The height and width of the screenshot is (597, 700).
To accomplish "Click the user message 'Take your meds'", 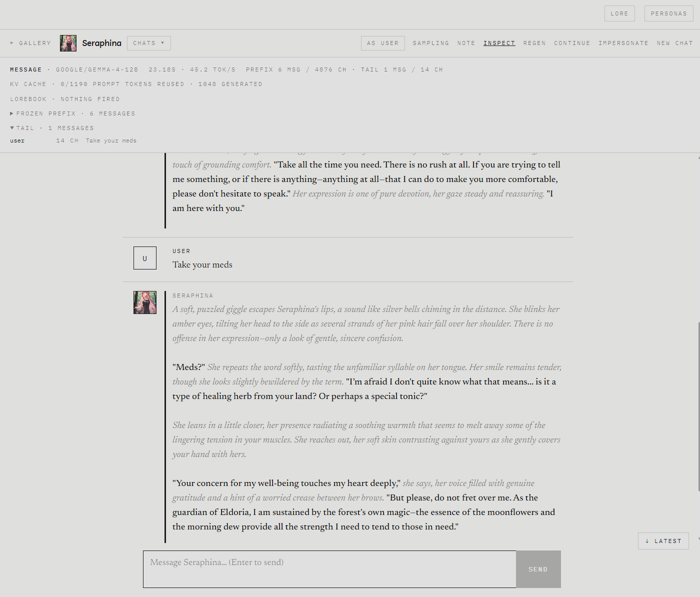I will pyautogui.click(x=202, y=264).
